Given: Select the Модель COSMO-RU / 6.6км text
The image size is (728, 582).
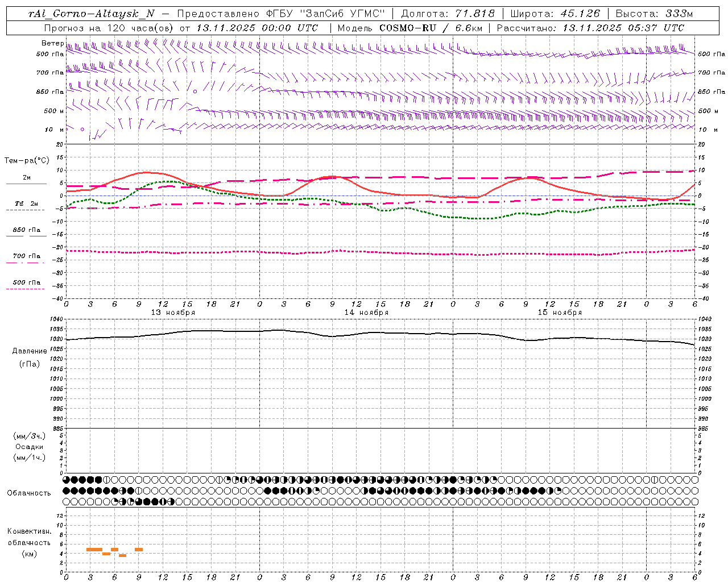Looking at the screenshot, I should (x=410, y=28).
